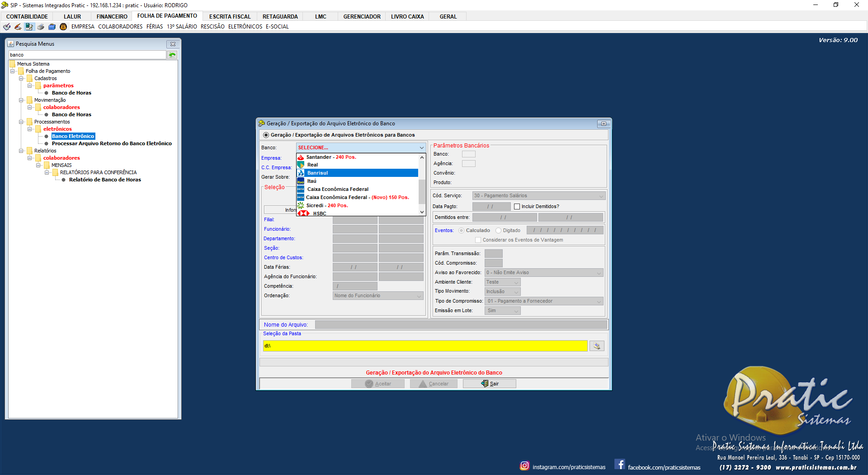Select Sicredi 240 Pos. bank option
The width and height of the screenshot is (868, 475).
pyautogui.click(x=327, y=205)
